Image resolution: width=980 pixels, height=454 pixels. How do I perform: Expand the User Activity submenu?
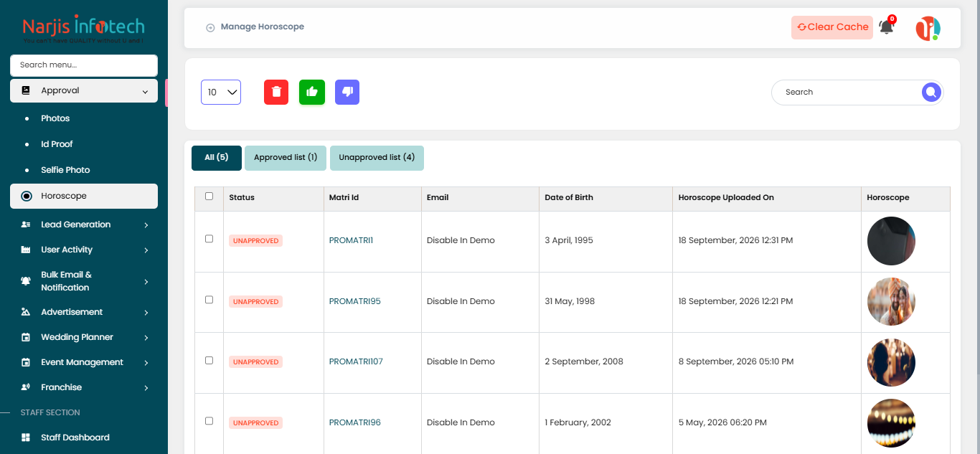[x=146, y=250]
